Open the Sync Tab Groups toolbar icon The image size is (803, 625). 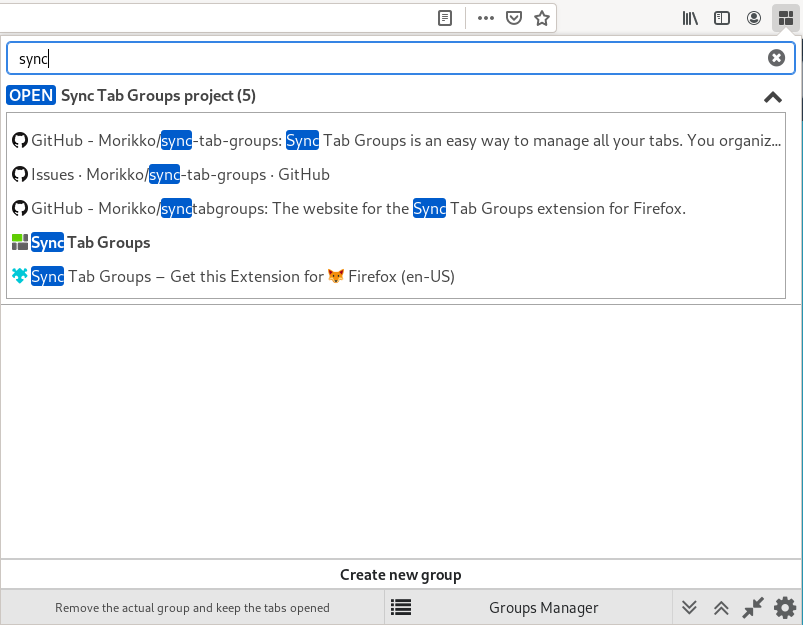786,18
